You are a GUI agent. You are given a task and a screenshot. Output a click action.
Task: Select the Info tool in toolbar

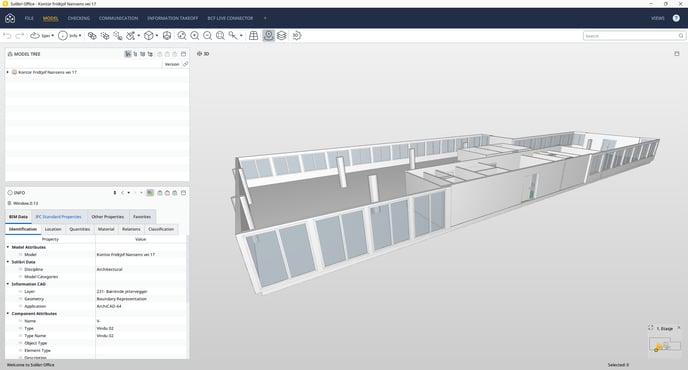(68, 36)
